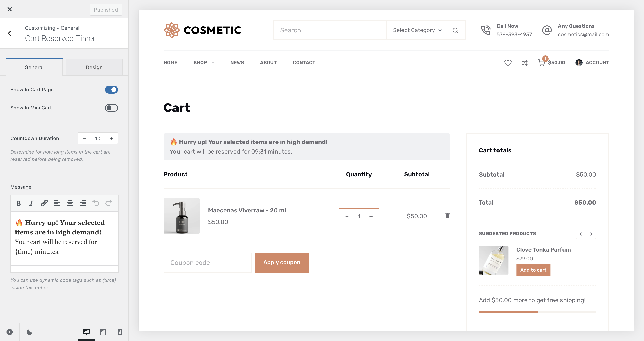Remove Maecenas Viverraw item with trash icon
The height and width of the screenshot is (341, 644).
447,216
